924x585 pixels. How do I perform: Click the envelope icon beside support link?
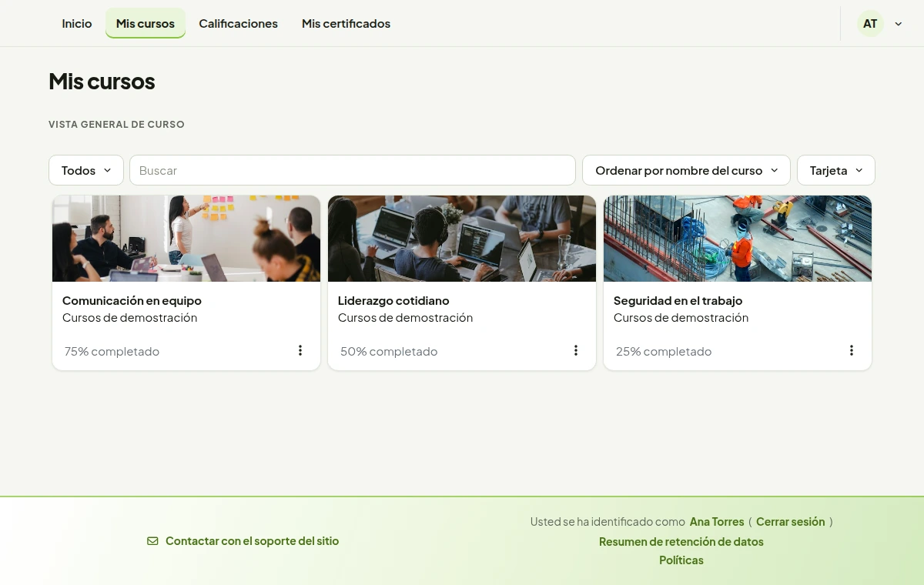tap(152, 541)
